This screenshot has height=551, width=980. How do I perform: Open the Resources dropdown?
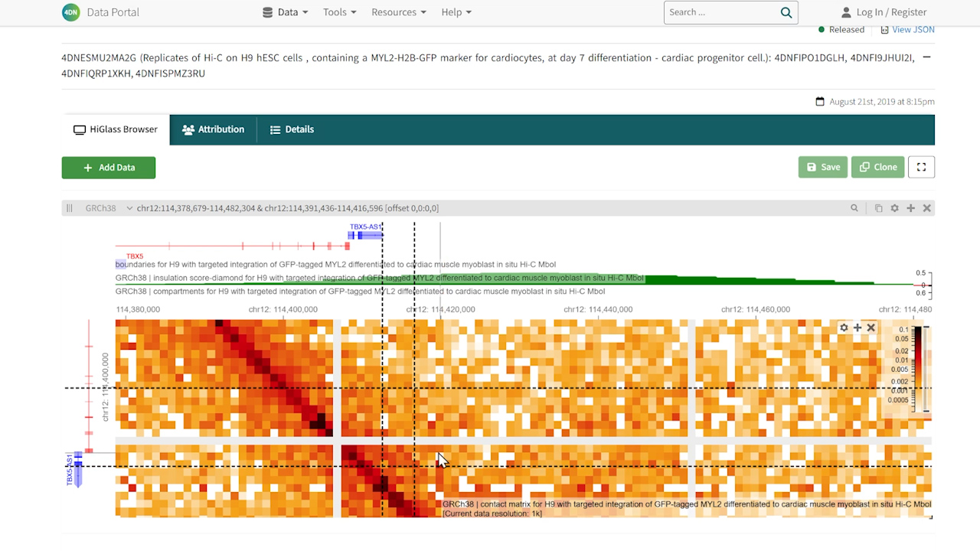click(398, 11)
